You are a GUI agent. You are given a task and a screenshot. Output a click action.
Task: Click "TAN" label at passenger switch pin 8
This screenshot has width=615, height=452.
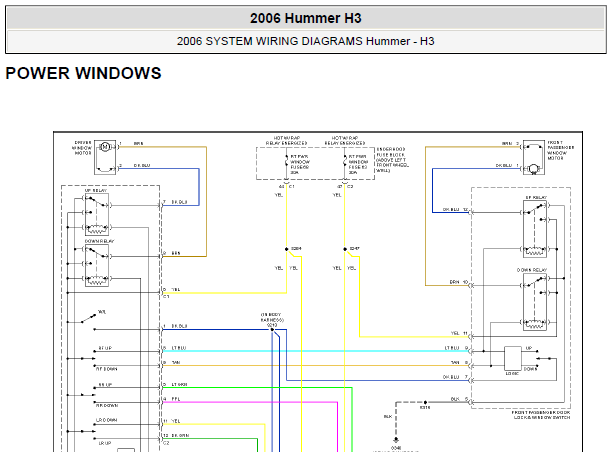455,363
